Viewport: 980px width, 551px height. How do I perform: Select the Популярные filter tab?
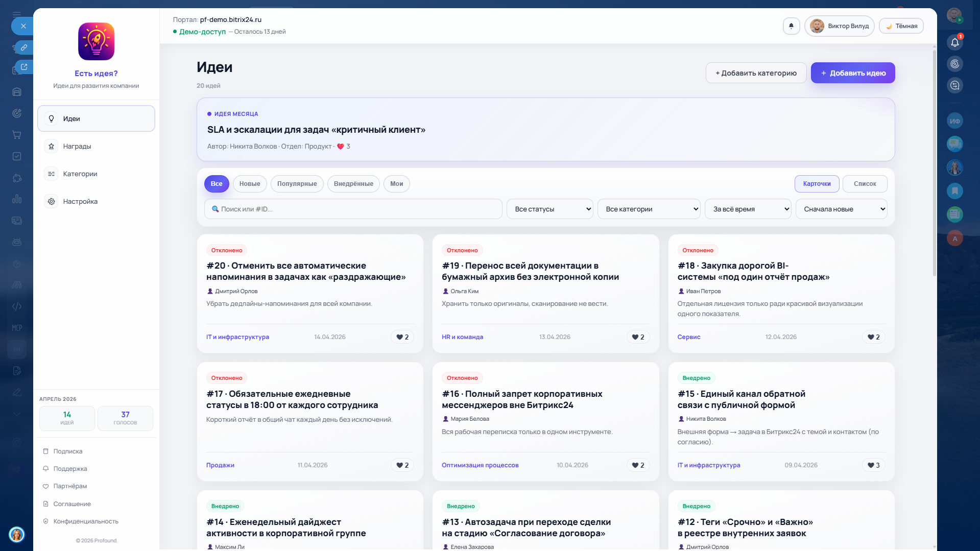(297, 184)
